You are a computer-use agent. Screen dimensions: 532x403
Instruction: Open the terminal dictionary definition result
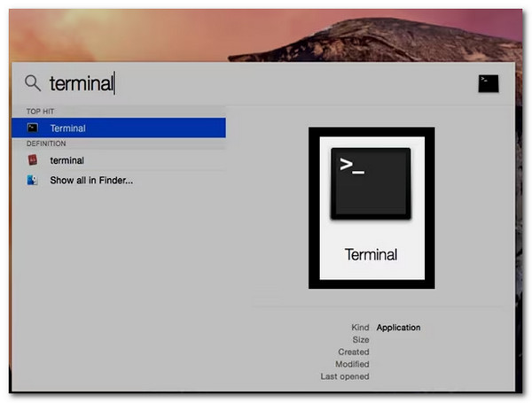(119, 160)
